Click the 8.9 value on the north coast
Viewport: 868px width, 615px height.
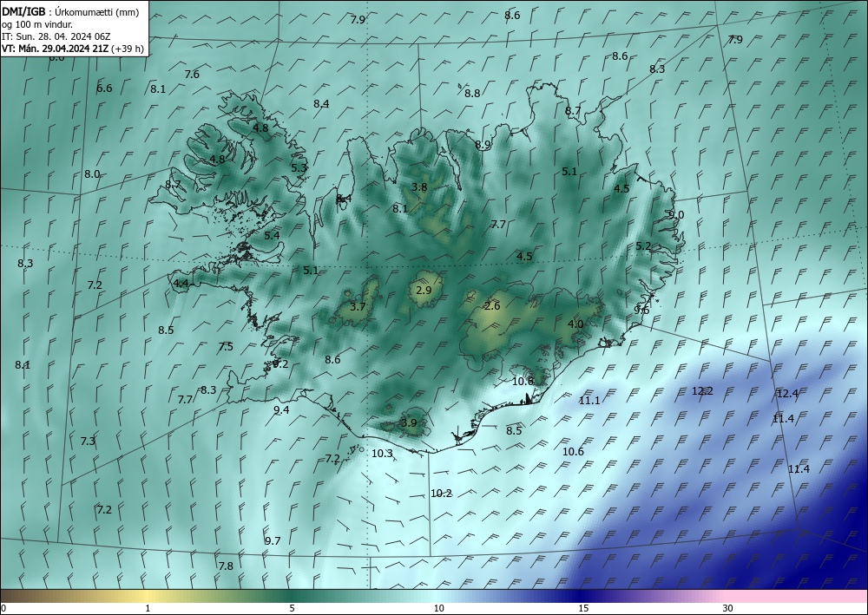(x=483, y=145)
